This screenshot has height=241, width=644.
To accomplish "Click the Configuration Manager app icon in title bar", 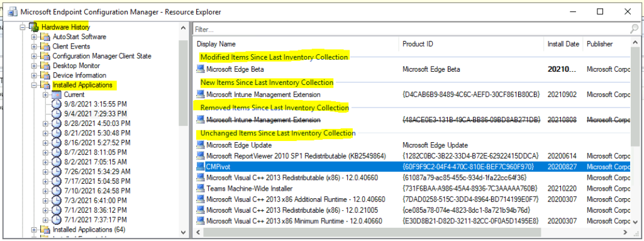I will pos(12,11).
